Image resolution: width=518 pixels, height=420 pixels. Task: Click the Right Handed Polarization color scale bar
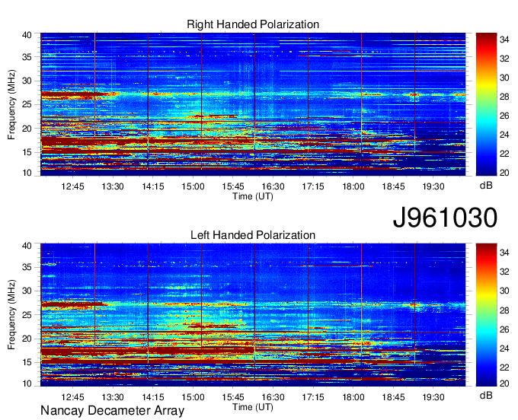click(486, 104)
